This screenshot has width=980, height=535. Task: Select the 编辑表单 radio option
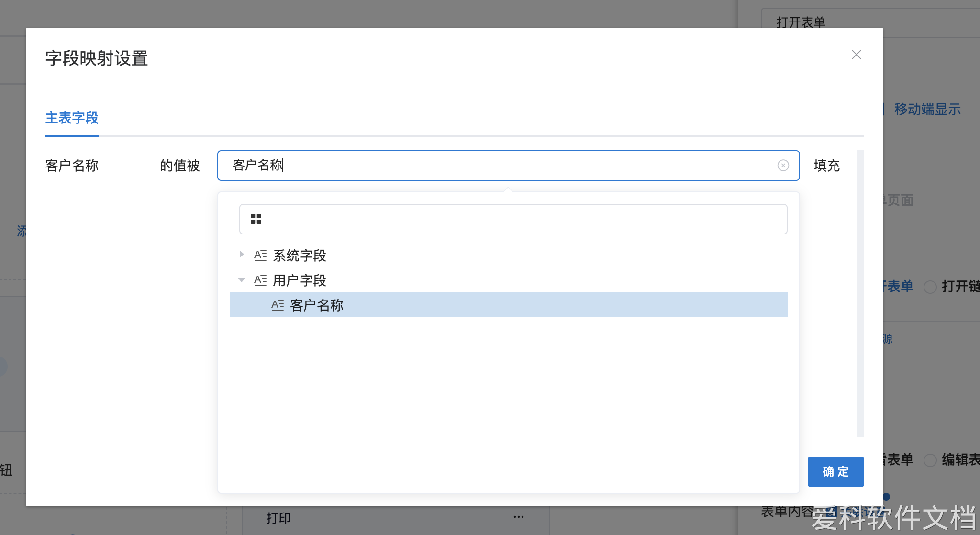click(930, 460)
